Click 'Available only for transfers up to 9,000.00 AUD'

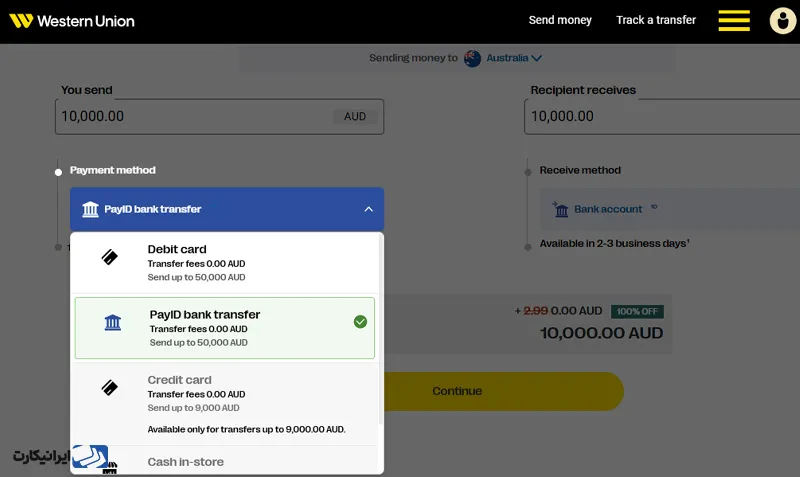(x=246, y=429)
